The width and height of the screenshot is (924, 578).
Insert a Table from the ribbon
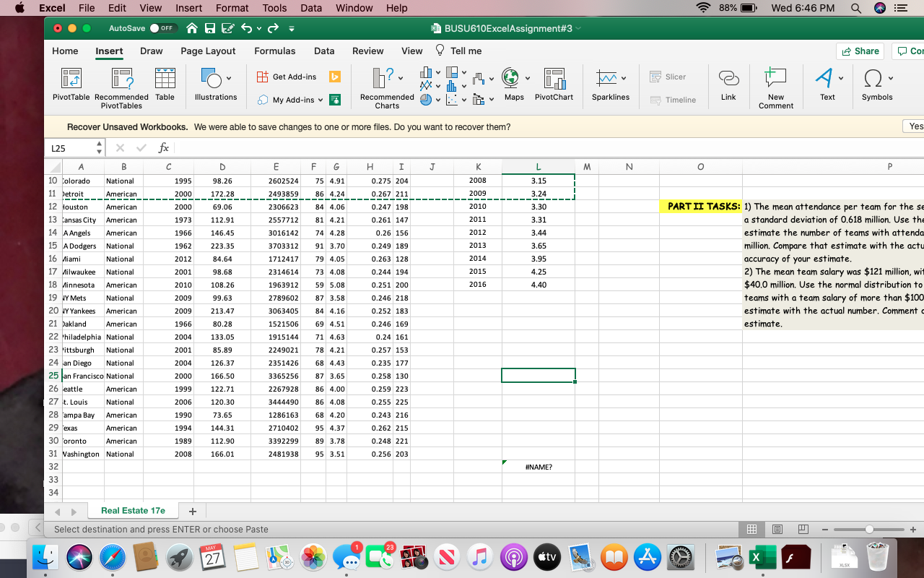[165, 79]
